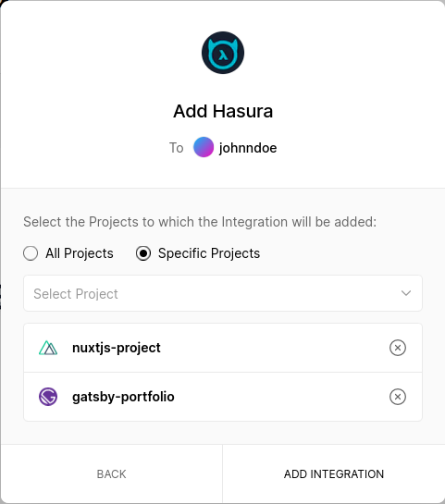Click the johnndoe gradient avatar
The width and height of the screenshot is (445, 504).
tap(204, 147)
